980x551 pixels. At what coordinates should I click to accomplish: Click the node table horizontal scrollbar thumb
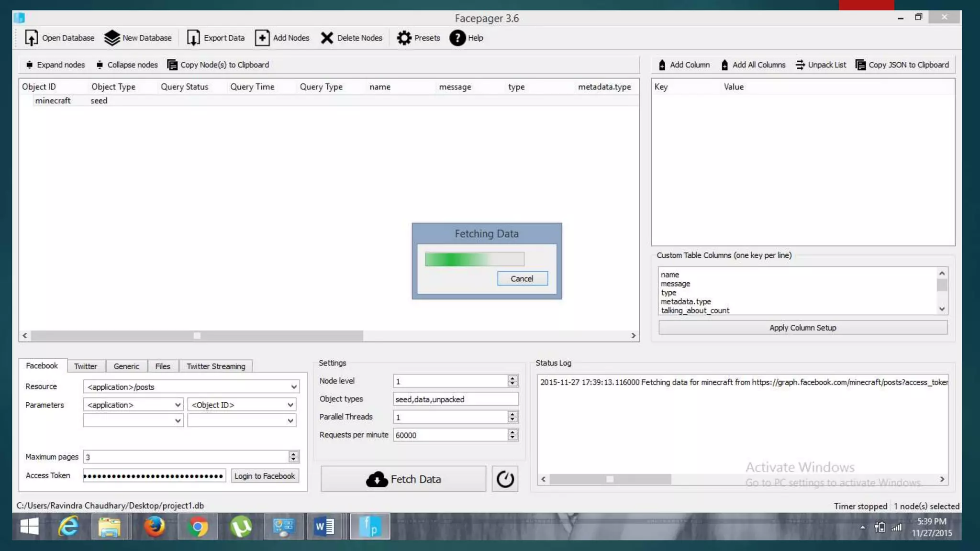[197, 336]
